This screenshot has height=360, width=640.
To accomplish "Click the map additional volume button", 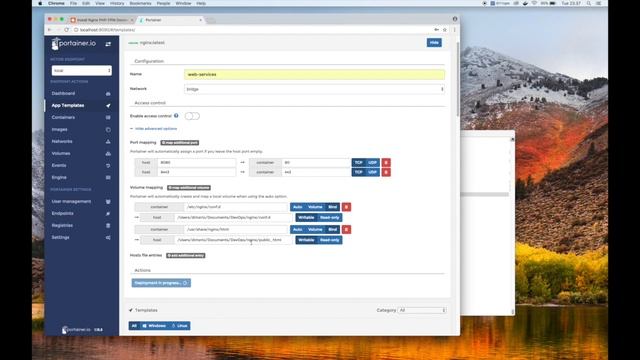I will [x=189, y=187].
